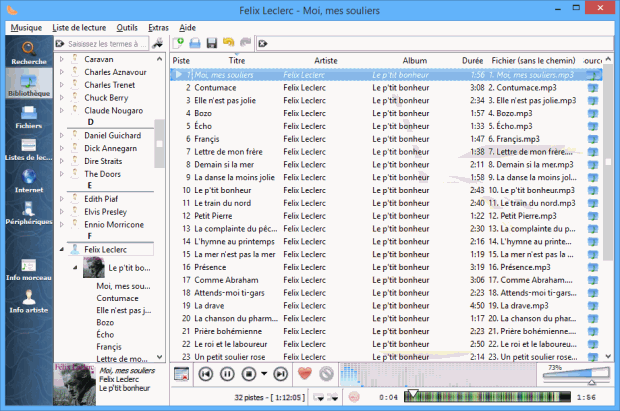Viewport: 620px width, 411px height.
Task: Switch to the Bibliothèque library view
Action: point(29,83)
